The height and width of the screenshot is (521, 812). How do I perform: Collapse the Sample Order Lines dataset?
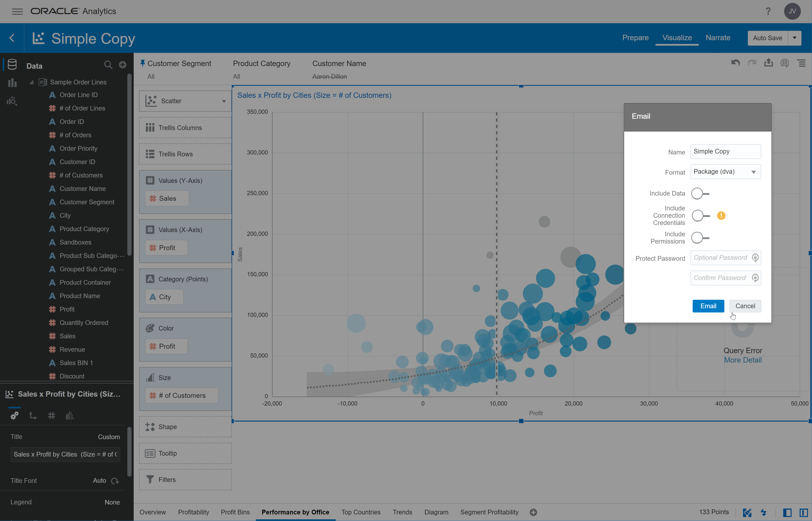(31, 82)
